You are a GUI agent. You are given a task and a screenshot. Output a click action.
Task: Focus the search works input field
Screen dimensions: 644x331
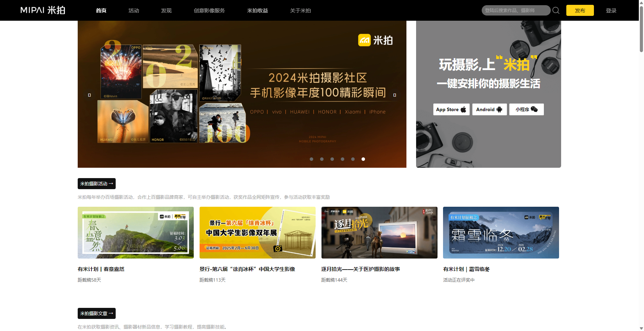click(x=516, y=10)
